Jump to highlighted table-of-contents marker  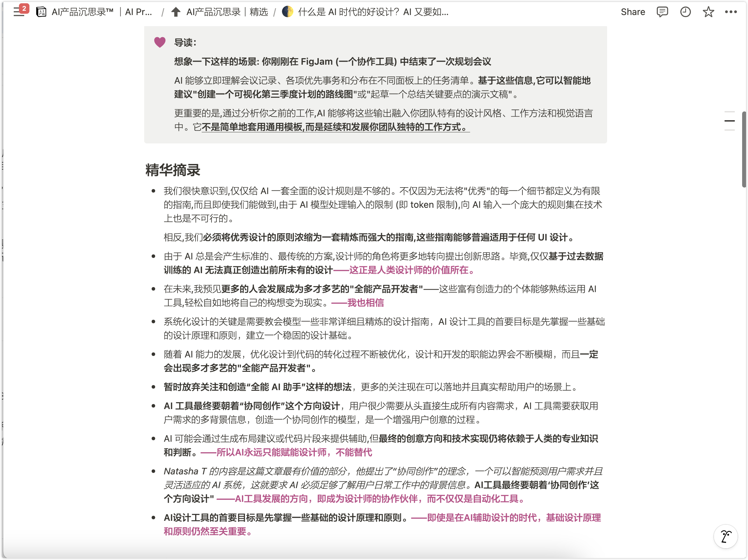[729, 121]
